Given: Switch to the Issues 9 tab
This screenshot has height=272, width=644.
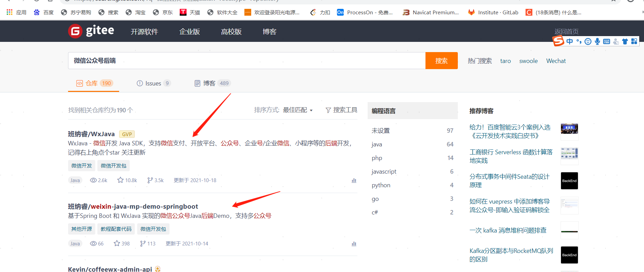Looking at the screenshot, I should [154, 83].
